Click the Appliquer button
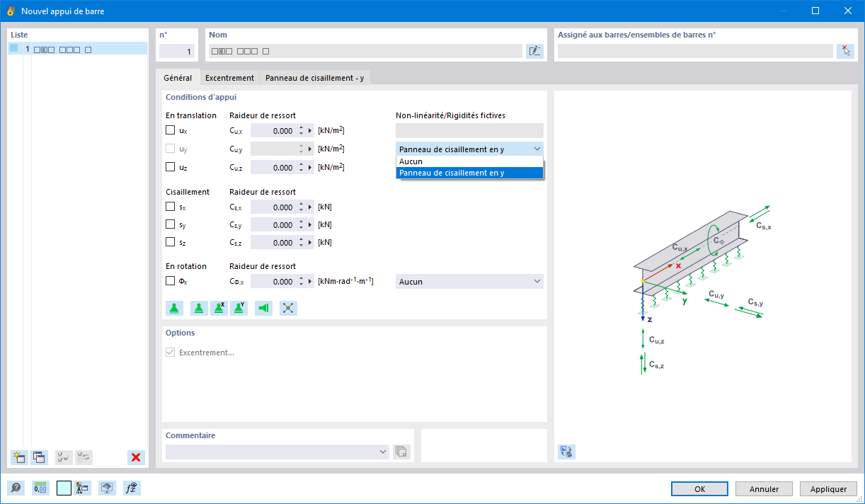Viewport: 865px width, 504px height. 828,489
